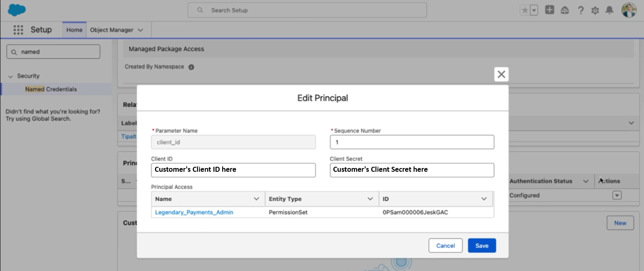644x271 pixels.
Task: Save the Edit Principal changes
Action: [481, 246]
